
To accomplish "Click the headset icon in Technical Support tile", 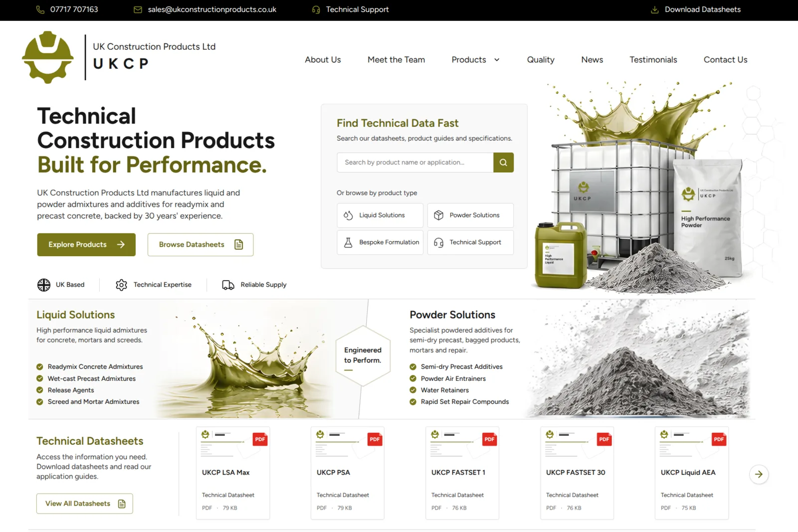I will 438,242.
